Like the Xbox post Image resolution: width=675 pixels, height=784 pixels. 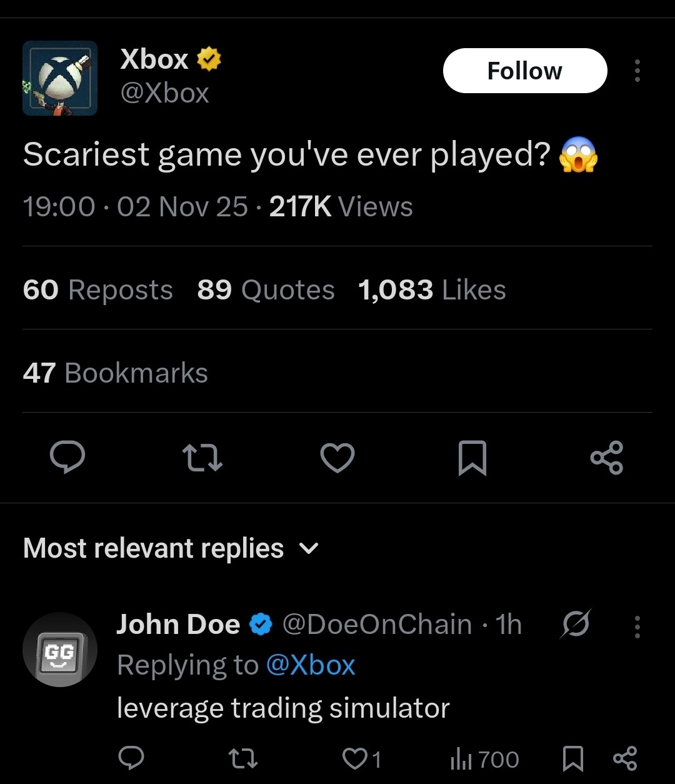coord(337,457)
